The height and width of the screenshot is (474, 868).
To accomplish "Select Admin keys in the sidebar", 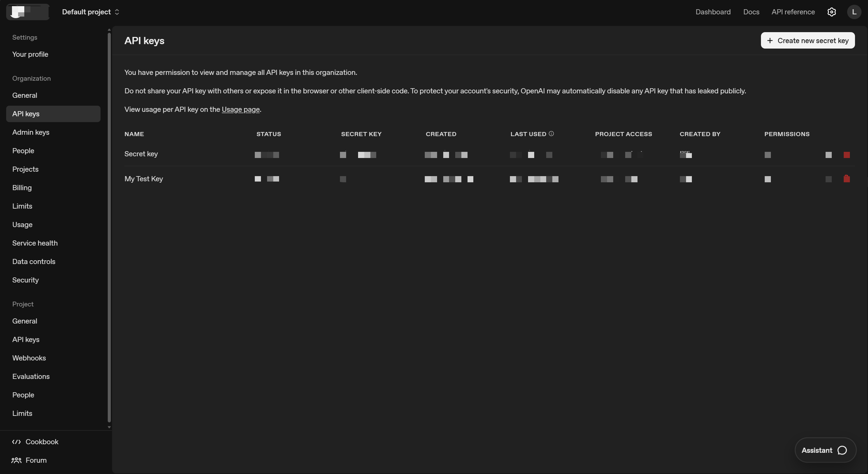I will [30, 132].
